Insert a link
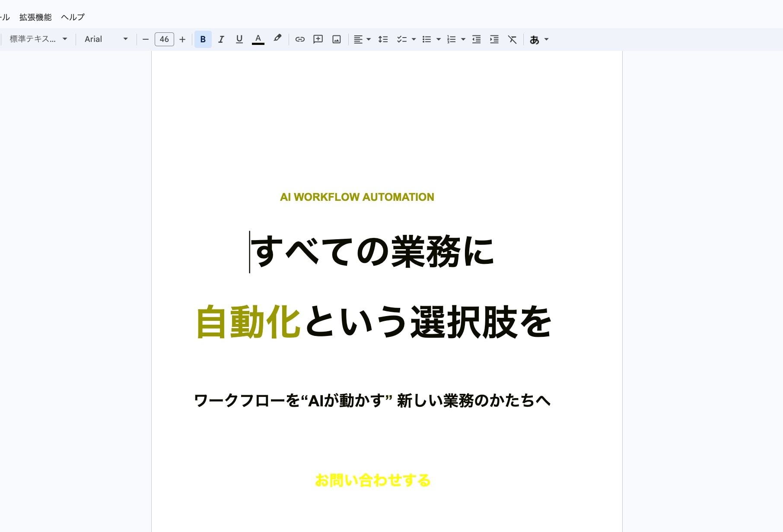783x532 pixels. tap(300, 39)
